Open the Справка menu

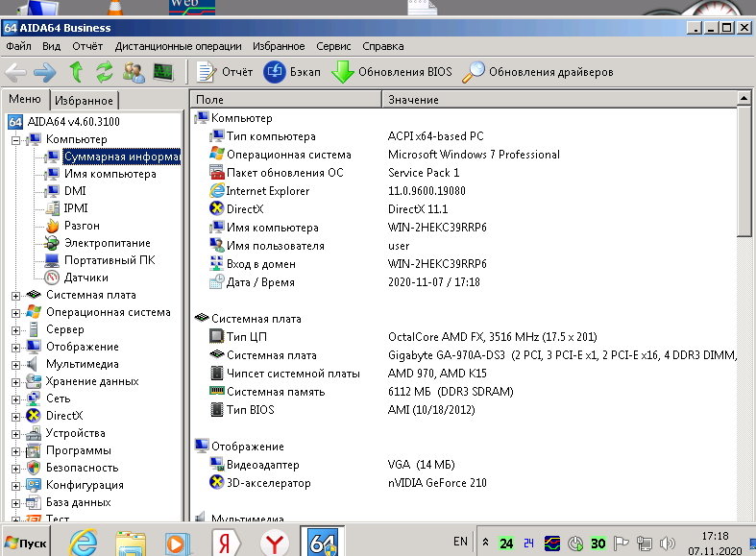tap(383, 46)
